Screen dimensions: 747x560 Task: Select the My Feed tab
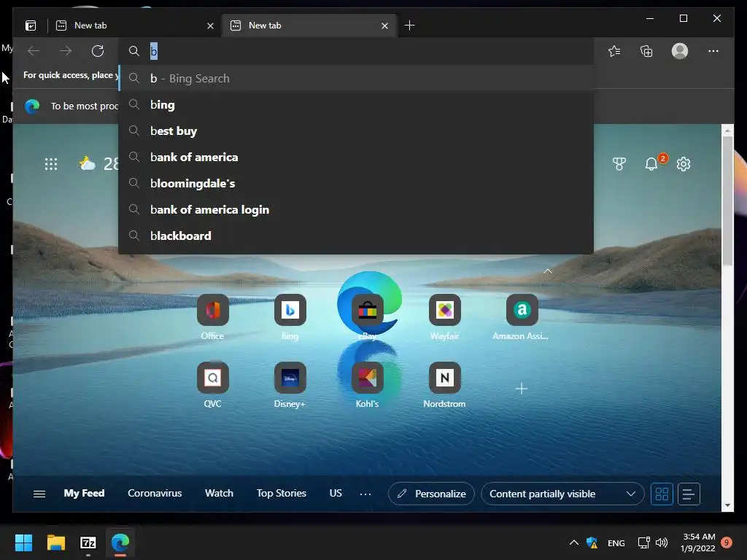(x=85, y=494)
